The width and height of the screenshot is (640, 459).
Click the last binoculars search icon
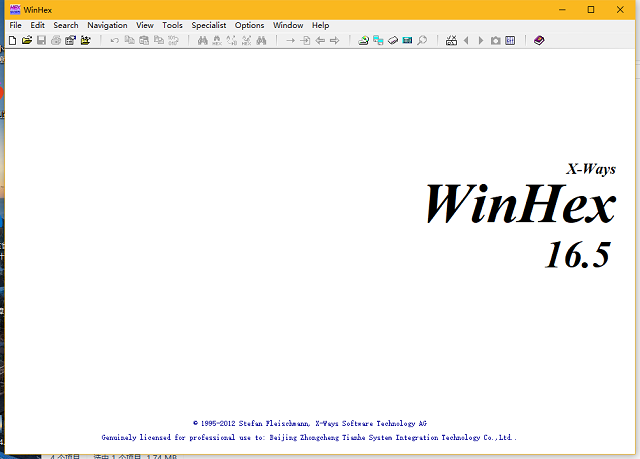pos(261,40)
